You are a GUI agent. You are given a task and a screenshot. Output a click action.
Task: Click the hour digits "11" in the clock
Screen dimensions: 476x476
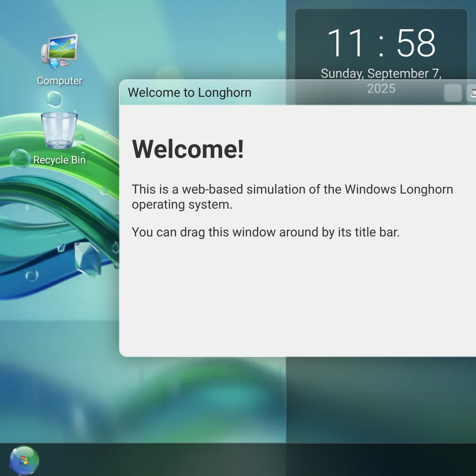(345, 43)
